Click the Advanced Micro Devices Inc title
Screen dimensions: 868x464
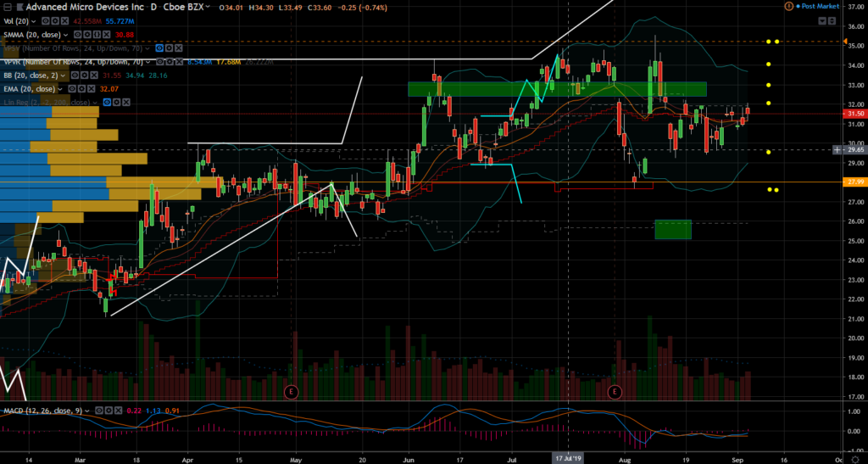[x=85, y=7]
